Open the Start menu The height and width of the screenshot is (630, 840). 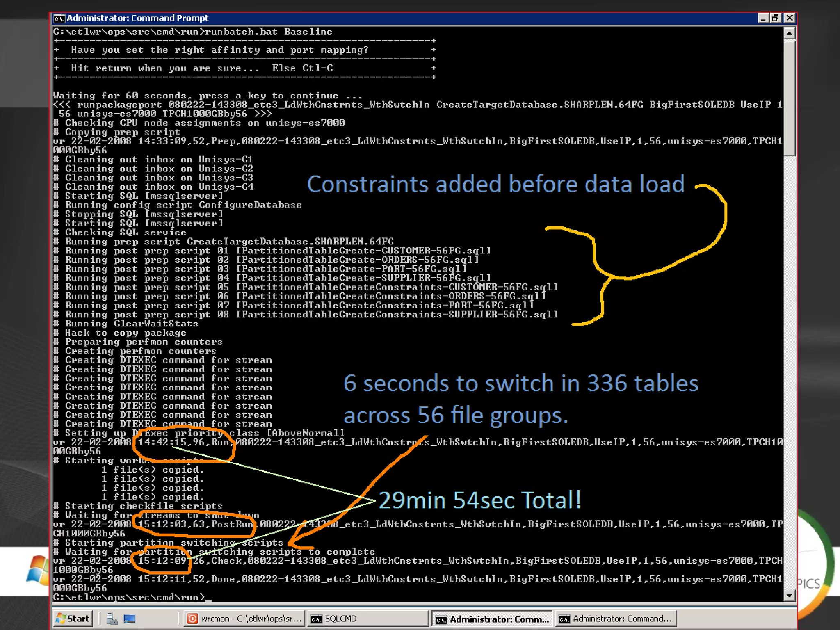(x=73, y=618)
